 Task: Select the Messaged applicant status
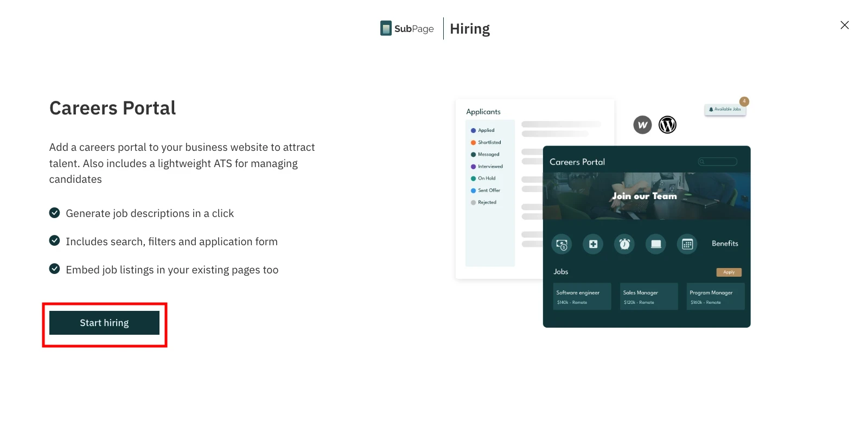coord(485,154)
